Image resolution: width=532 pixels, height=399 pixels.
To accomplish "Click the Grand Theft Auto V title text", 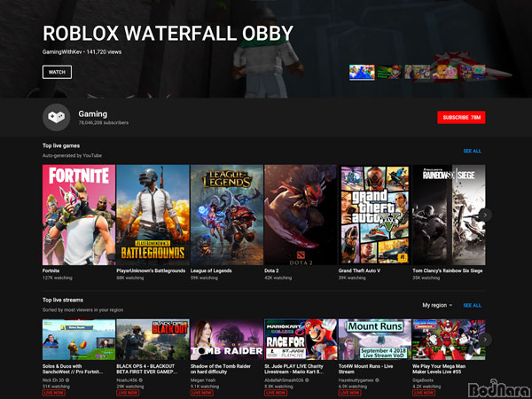I will [x=359, y=270].
